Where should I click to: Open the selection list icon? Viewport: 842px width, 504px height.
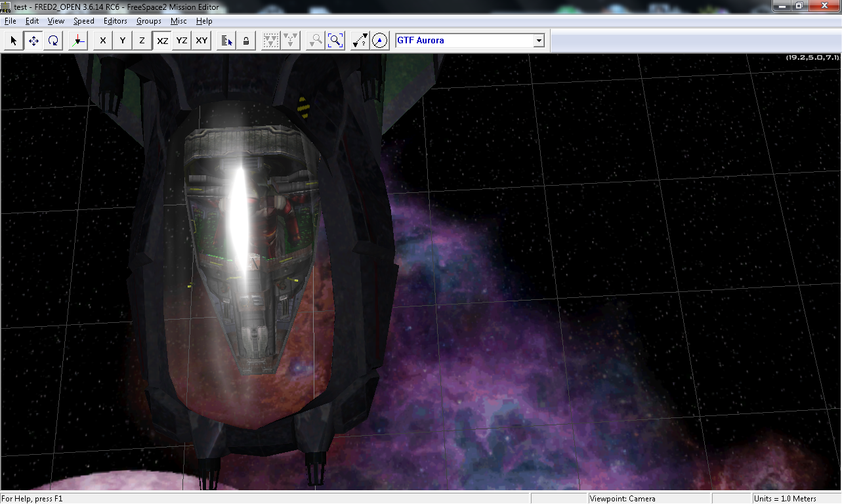click(226, 41)
